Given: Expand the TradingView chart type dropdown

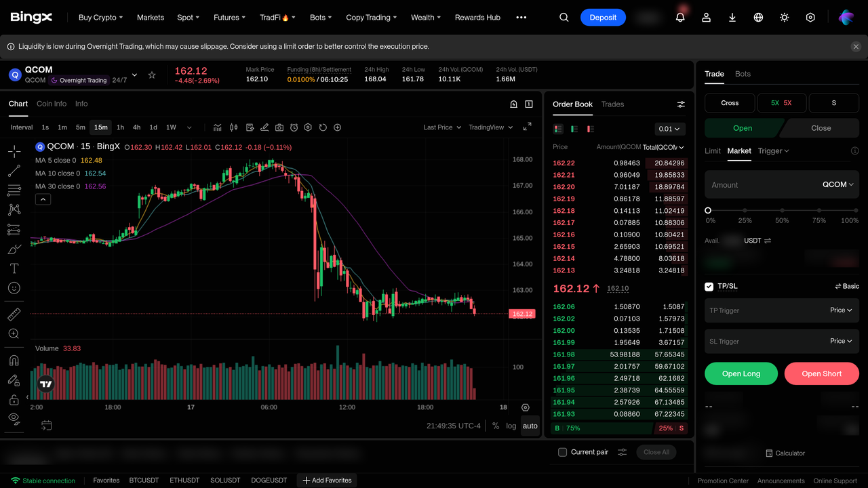Looking at the screenshot, I should coord(491,127).
